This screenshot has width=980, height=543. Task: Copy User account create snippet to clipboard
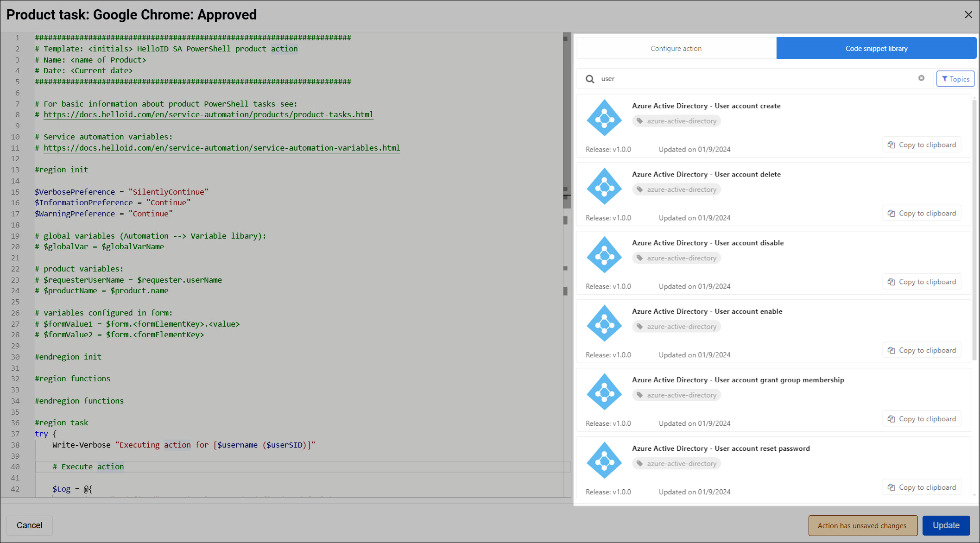pyautogui.click(x=922, y=145)
